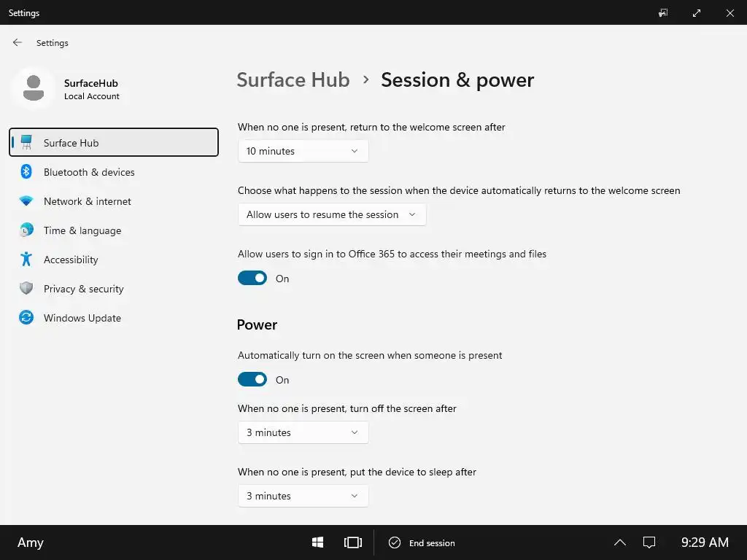Click the cast/project icon in title bar
This screenshot has height=560, width=747.
[662, 13]
